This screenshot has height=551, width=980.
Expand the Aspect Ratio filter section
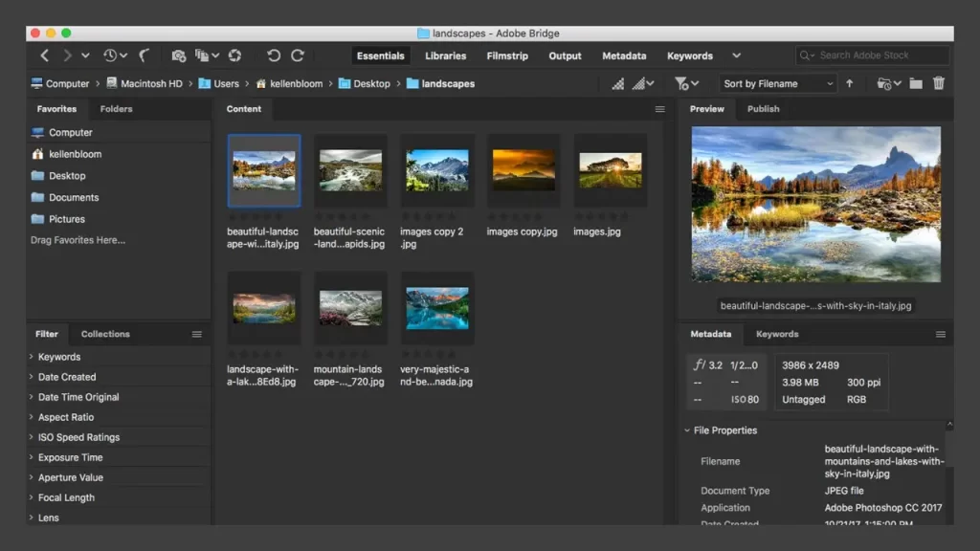(x=63, y=417)
